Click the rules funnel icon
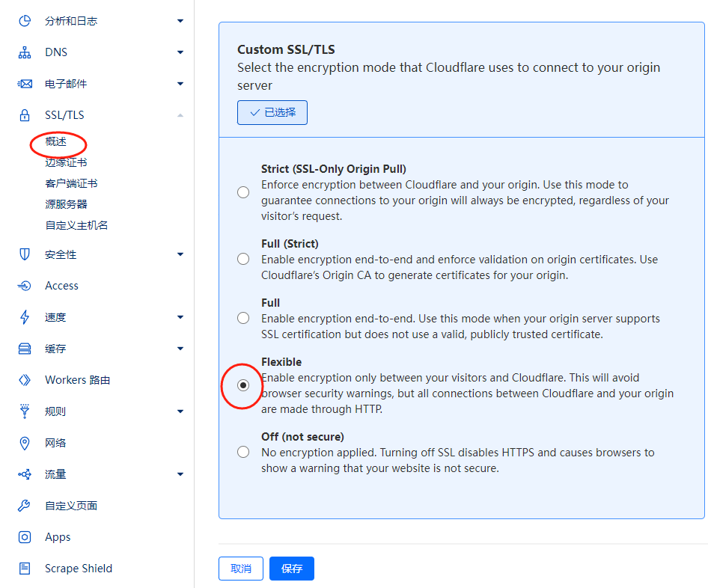 [25, 411]
